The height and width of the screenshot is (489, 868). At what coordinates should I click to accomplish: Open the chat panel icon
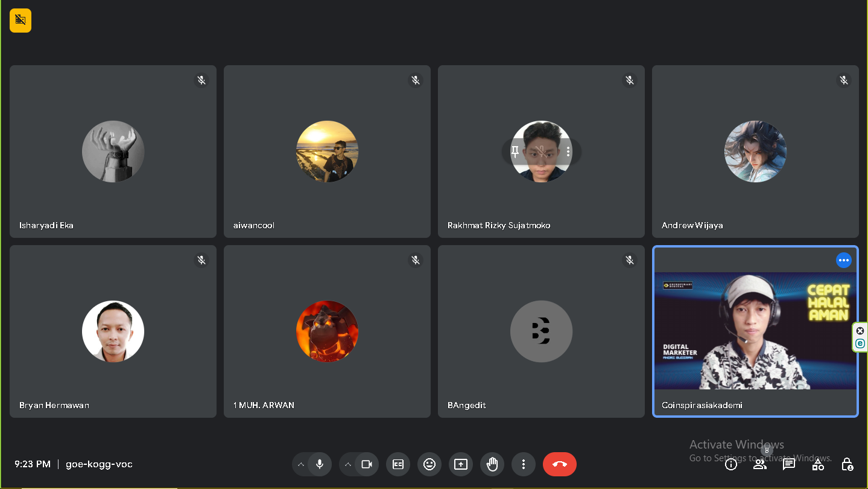click(788, 464)
